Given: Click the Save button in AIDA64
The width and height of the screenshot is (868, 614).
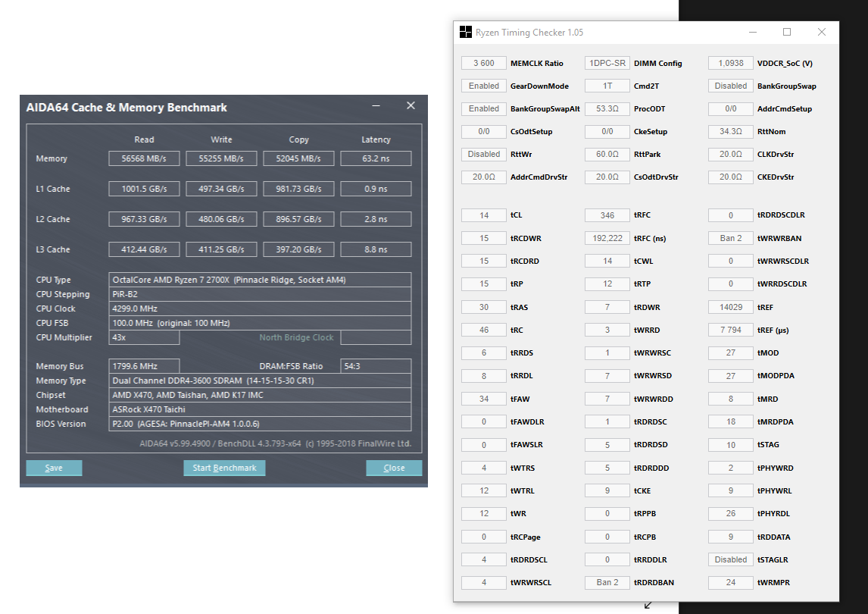Looking at the screenshot, I should point(54,468).
